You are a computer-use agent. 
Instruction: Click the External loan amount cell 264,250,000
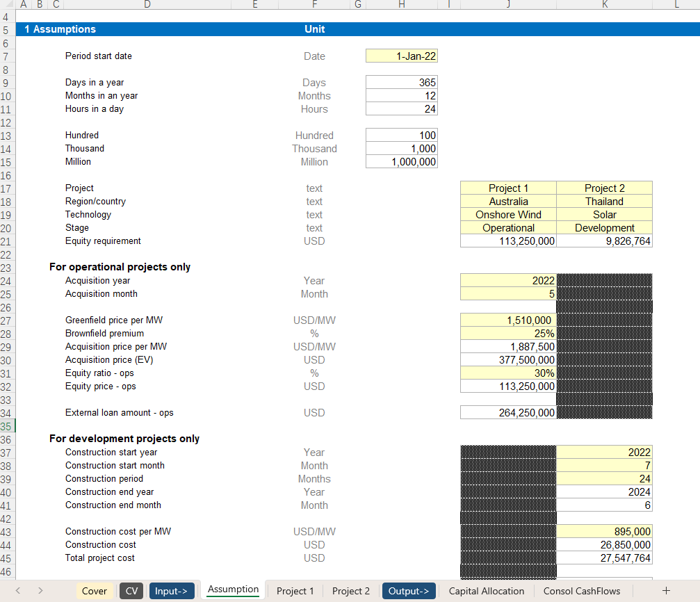coord(508,413)
